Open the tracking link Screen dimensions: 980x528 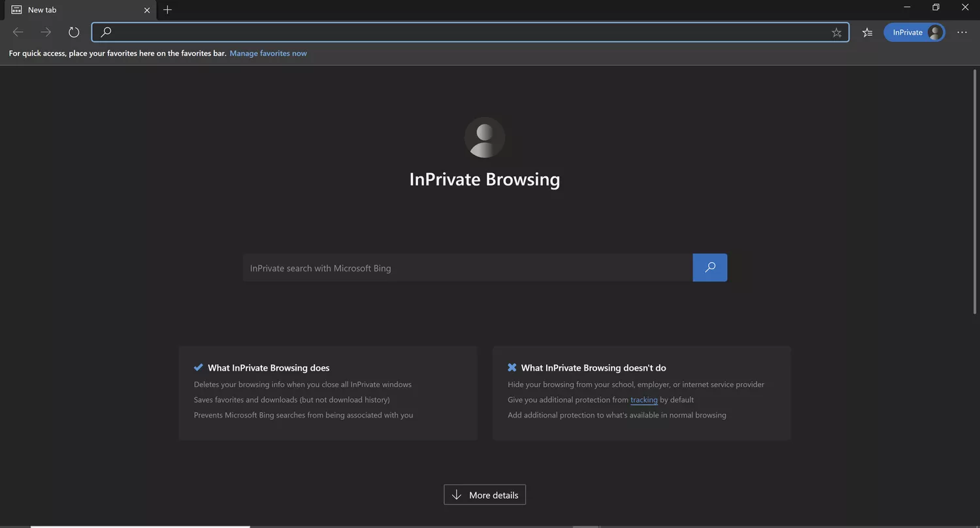644,400
